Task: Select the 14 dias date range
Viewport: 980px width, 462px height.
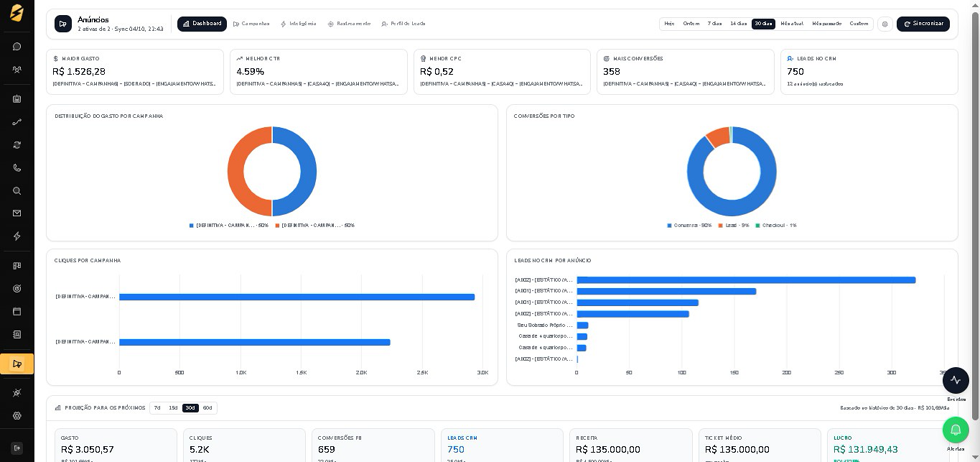Action: pos(738,24)
